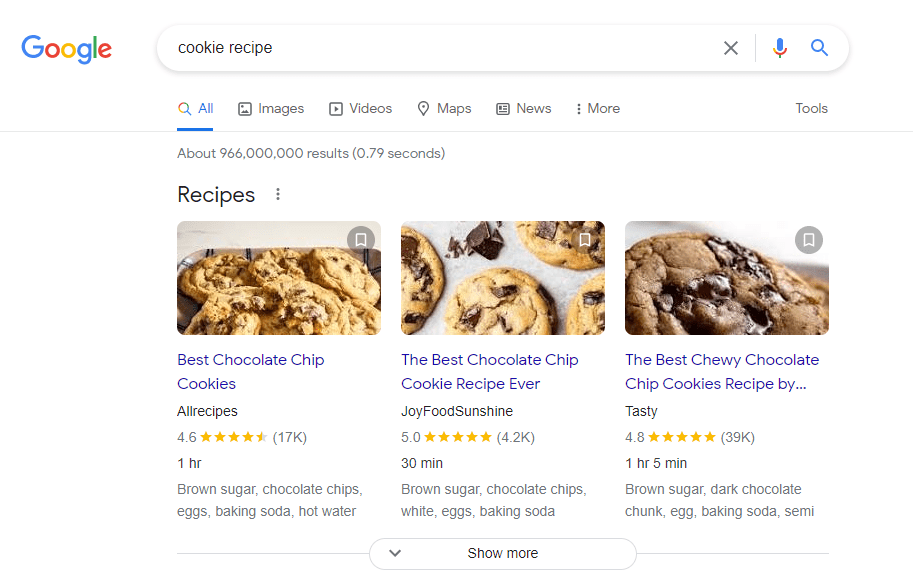Open three-dot options beside Recipes heading
Image resolution: width=913 pixels, height=580 pixels.
click(277, 194)
